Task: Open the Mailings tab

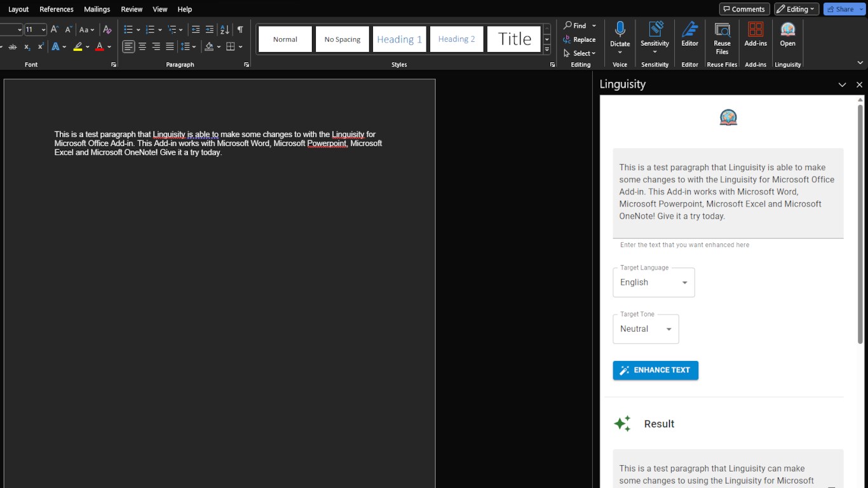Action: coord(97,9)
